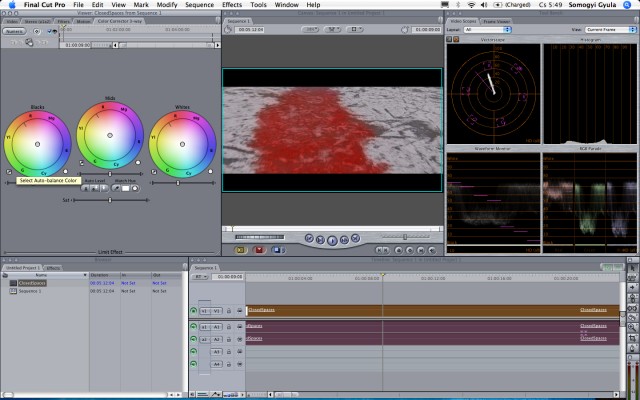
Task: Open the Effects menu
Action: click(232, 5)
